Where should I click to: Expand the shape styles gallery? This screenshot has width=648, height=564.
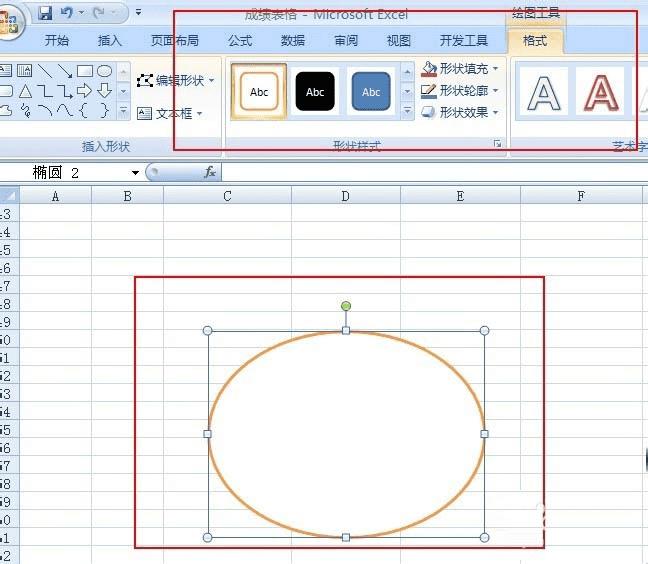point(407,111)
